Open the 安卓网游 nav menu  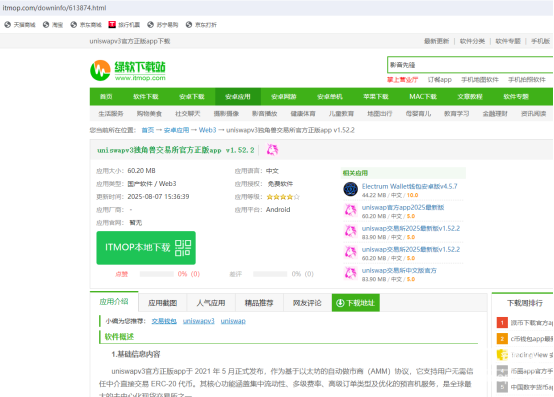[284, 96]
